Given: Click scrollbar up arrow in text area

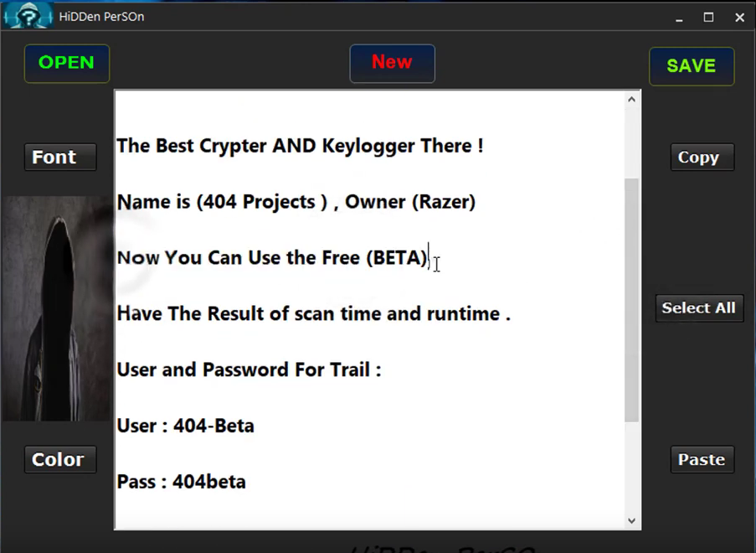Looking at the screenshot, I should [631, 100].
